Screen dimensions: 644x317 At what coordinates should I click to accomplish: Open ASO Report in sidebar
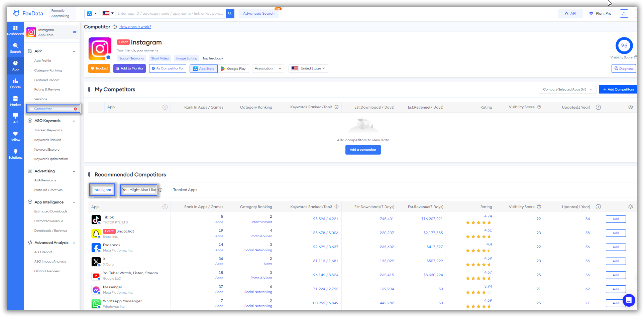pos(43,252)
